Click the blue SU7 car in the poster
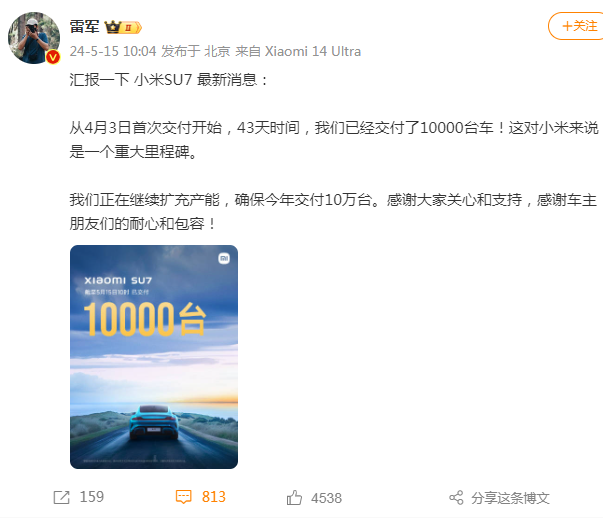This screenshot has width=603, height=519. tap(154, 422)
